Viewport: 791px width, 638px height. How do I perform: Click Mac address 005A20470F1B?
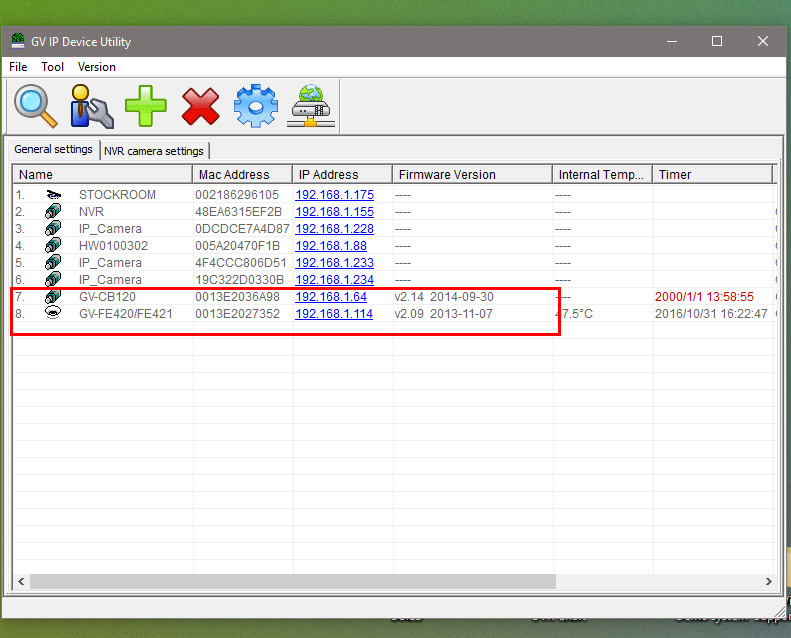[237, 246]
